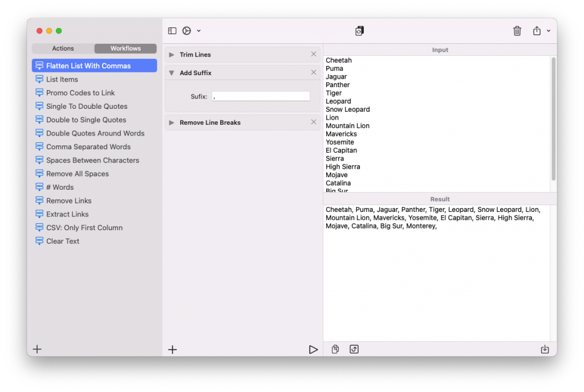Viewport: 584px width, 392px height.
Task: Click the Extract Links workflow icon
Action: pos(39,214)
